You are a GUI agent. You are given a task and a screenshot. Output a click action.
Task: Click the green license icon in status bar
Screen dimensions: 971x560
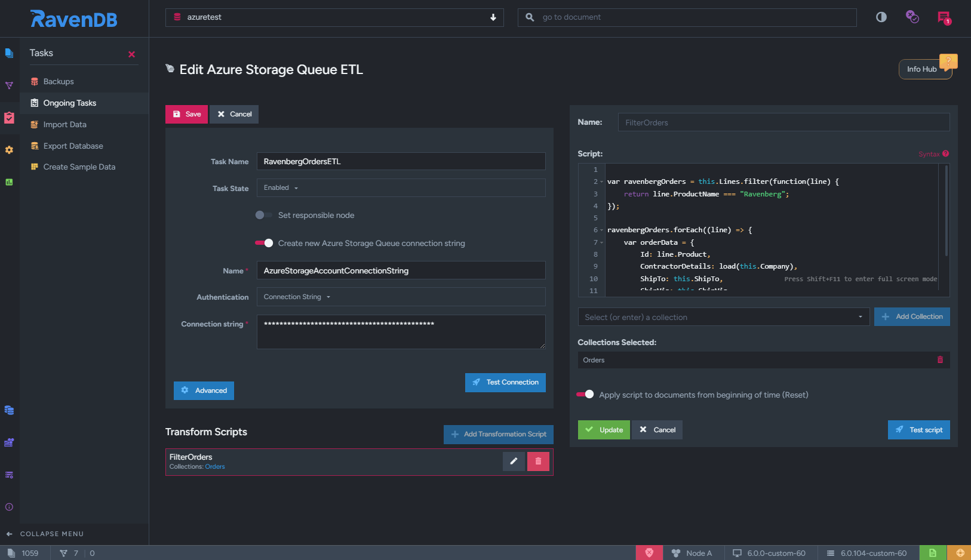click(x=933, y=553)
